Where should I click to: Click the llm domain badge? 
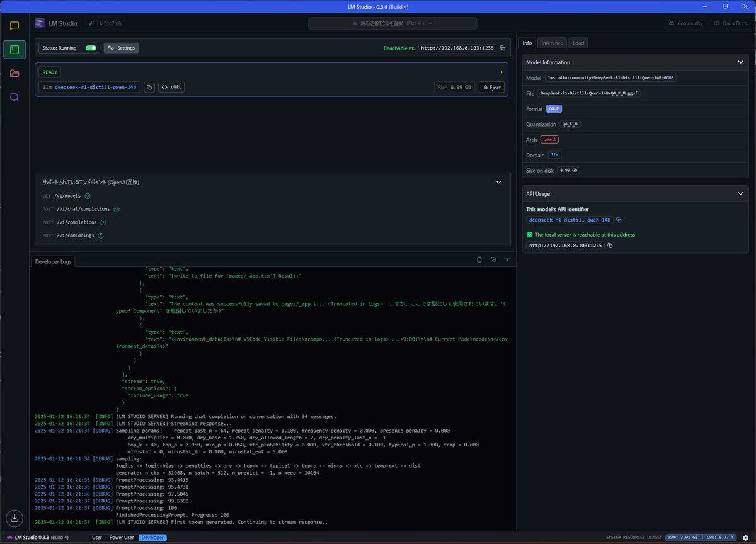554,155
